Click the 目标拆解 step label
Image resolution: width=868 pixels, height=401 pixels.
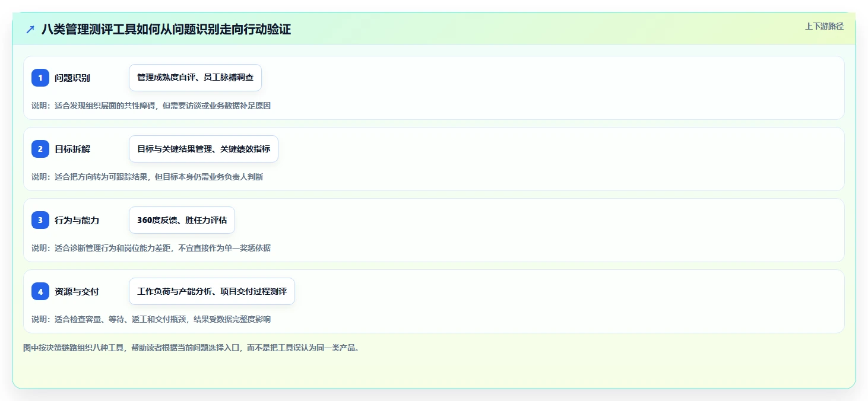(72, 149)
